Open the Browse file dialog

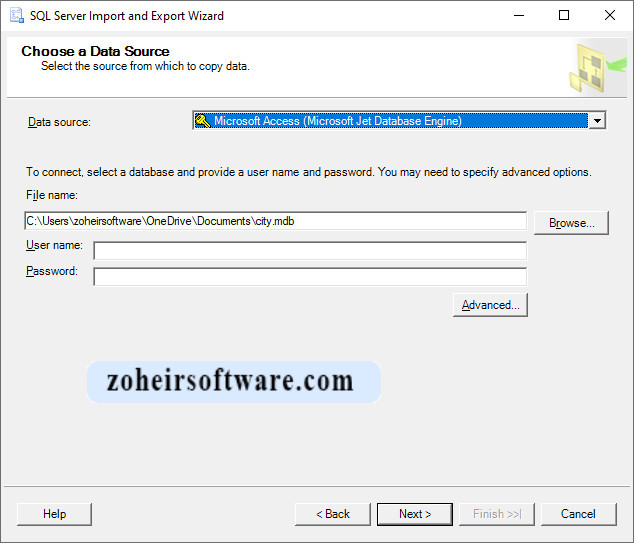(571, 223)
